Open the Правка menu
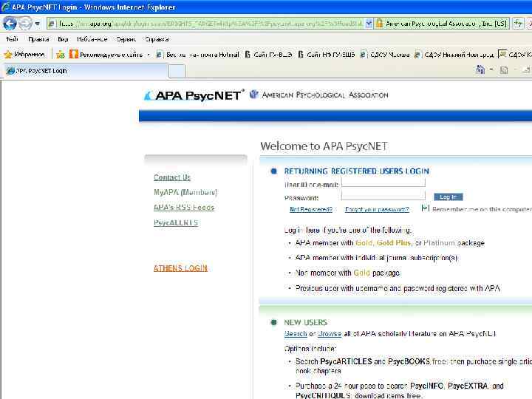This screenshot has height=399, width=532. click(38, 39)
